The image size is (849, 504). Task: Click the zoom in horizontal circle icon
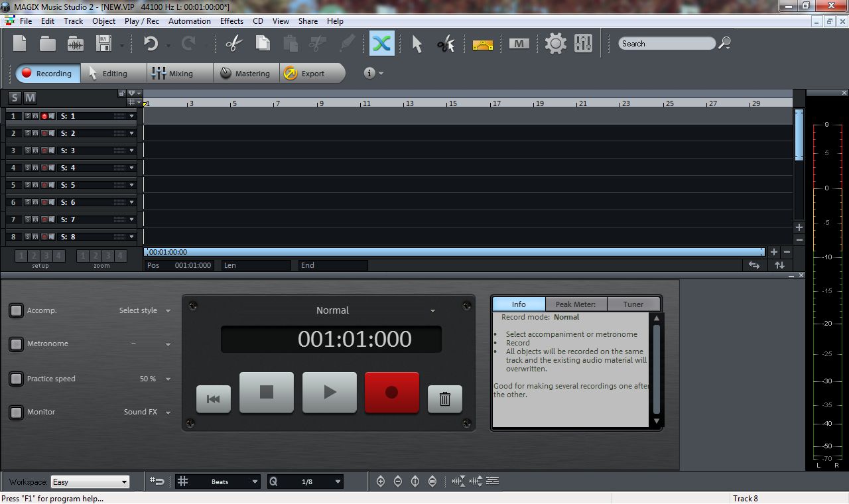[381, 481]
